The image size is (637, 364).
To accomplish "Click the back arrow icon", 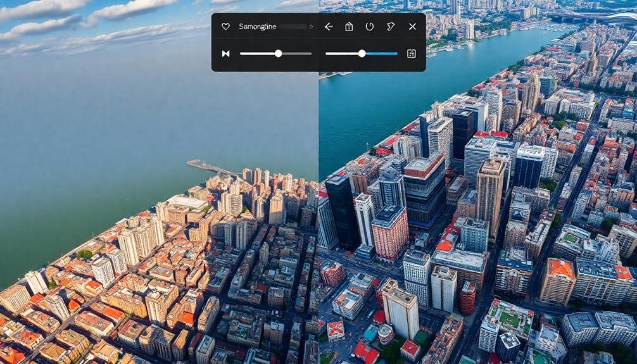I will pyautogui.click(x=329, y=27).
